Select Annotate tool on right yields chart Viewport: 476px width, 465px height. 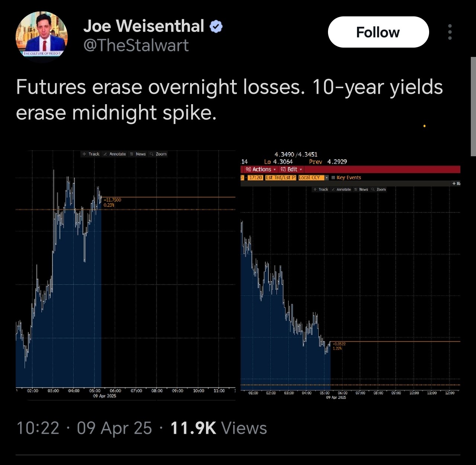click(341, 189)
